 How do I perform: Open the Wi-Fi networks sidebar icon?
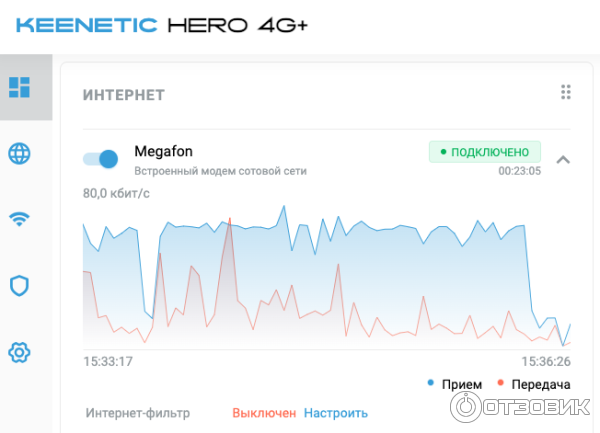pyautogui.click(x=20, y=219)
